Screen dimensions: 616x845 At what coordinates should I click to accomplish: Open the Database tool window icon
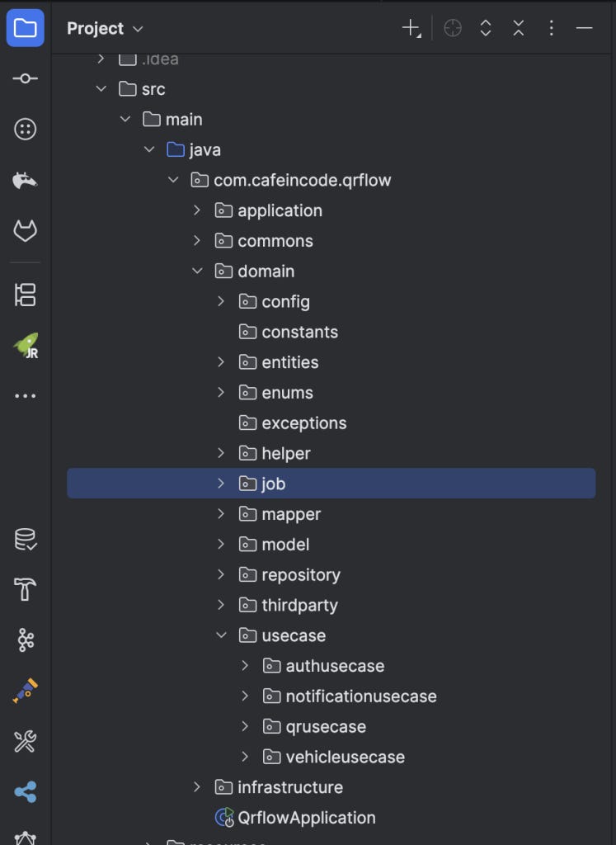tap(25, 539)
